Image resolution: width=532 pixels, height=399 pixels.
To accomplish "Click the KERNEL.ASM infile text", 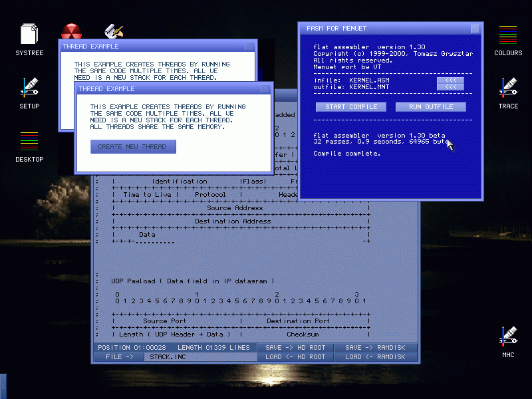I will [369, 80].
